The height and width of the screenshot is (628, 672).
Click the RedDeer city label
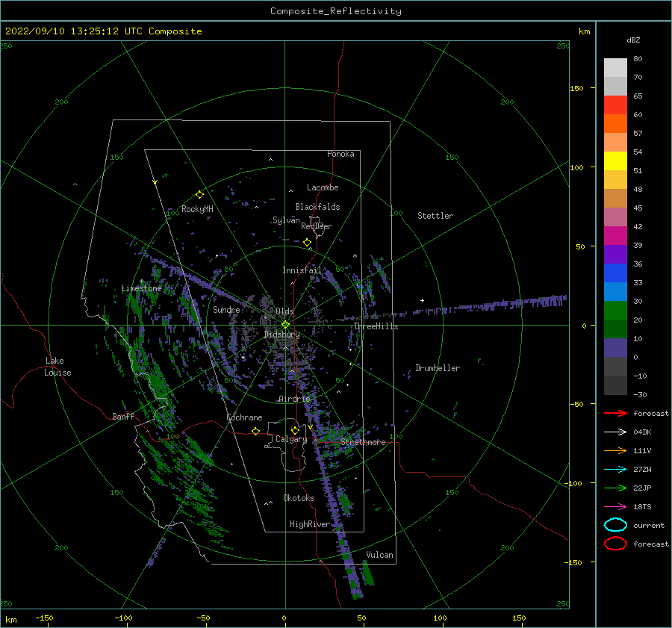click(x=317, y=226)
